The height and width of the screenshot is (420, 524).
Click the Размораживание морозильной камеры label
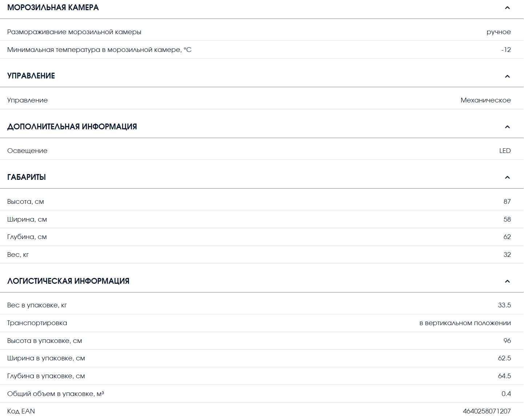coord(74,32)
